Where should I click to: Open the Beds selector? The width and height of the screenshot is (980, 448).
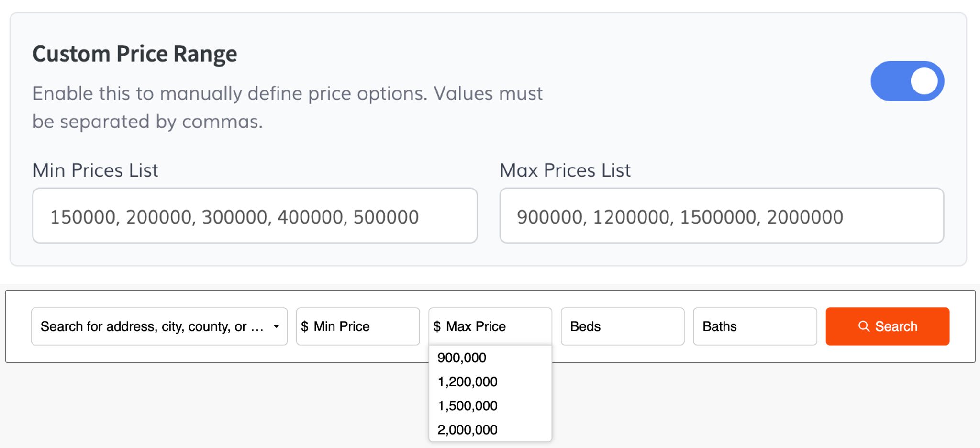click(x=622, y=326)
